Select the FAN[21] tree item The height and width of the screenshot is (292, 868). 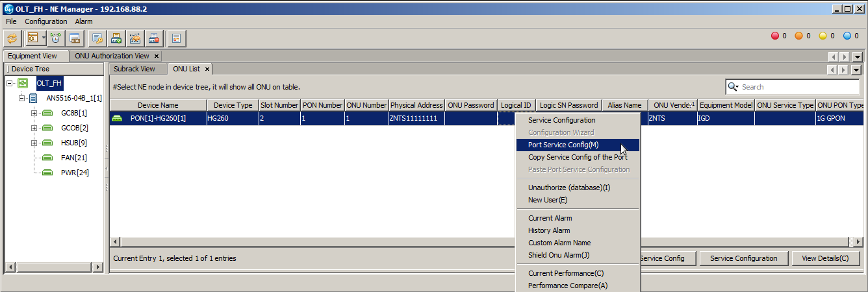tap(74, 158)
